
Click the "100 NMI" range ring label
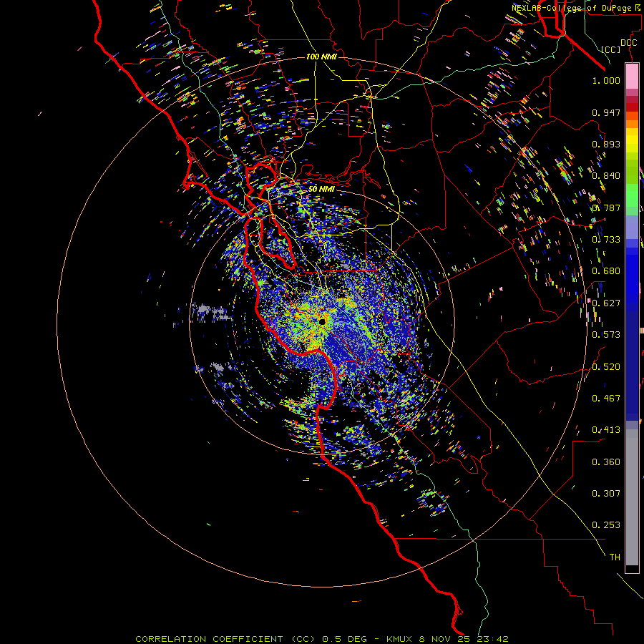tap(321, 57)
